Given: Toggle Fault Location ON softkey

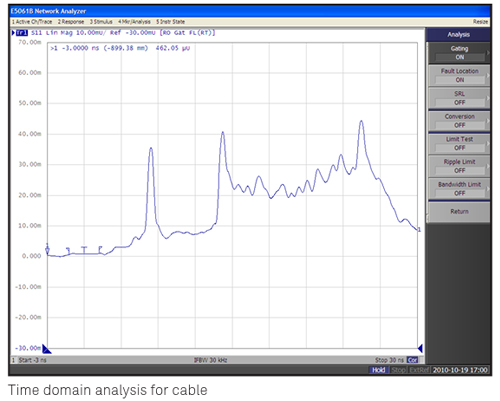Looking at the screenshot, I should tap(459, 75).
